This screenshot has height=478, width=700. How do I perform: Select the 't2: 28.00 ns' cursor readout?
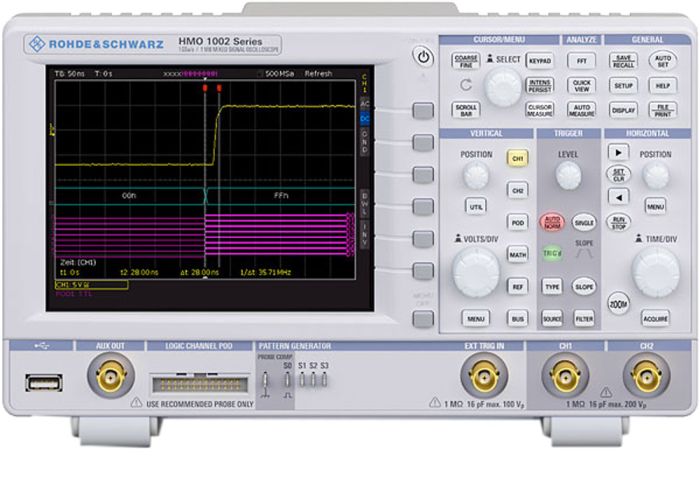pos(139,272)
